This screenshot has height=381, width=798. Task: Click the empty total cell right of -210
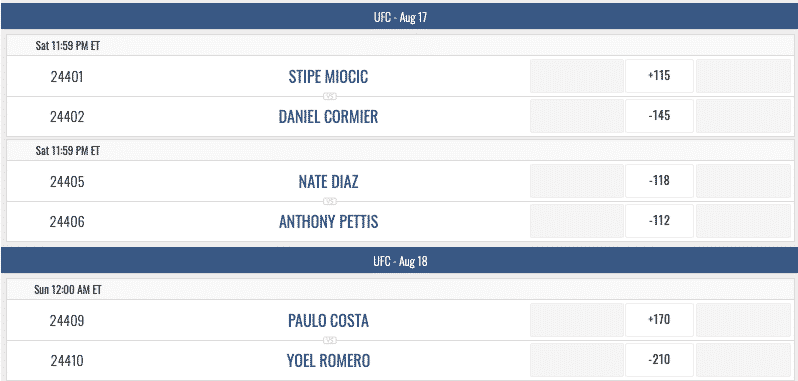743,360
